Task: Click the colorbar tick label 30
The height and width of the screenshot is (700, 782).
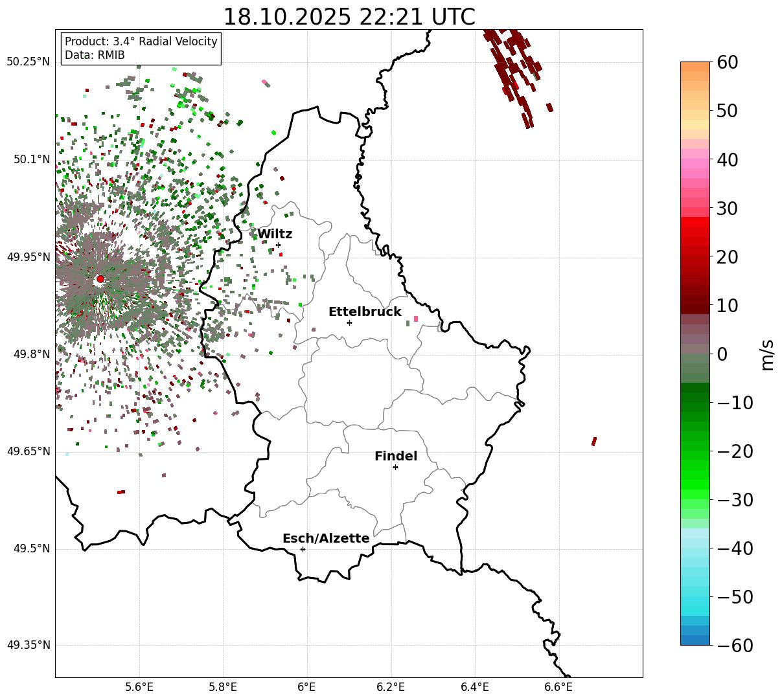Action: pyautogui.click(x=729, y=209)
